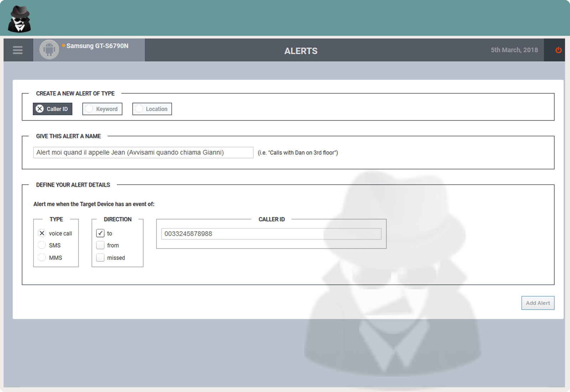Enable the 'missed' direction checkbox

(x=100, y=258)
